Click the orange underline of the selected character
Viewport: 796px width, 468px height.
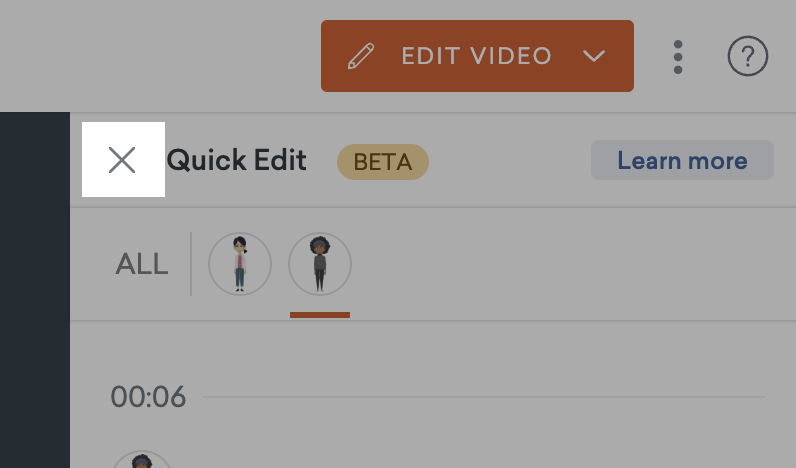tap(320, 315)
